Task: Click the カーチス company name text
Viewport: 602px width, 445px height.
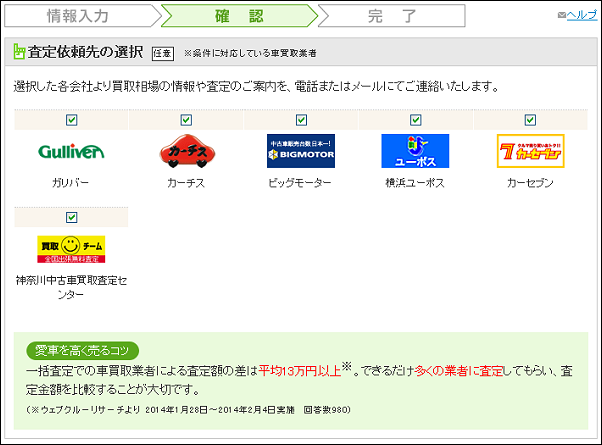Action: click(x=186, y=183)
